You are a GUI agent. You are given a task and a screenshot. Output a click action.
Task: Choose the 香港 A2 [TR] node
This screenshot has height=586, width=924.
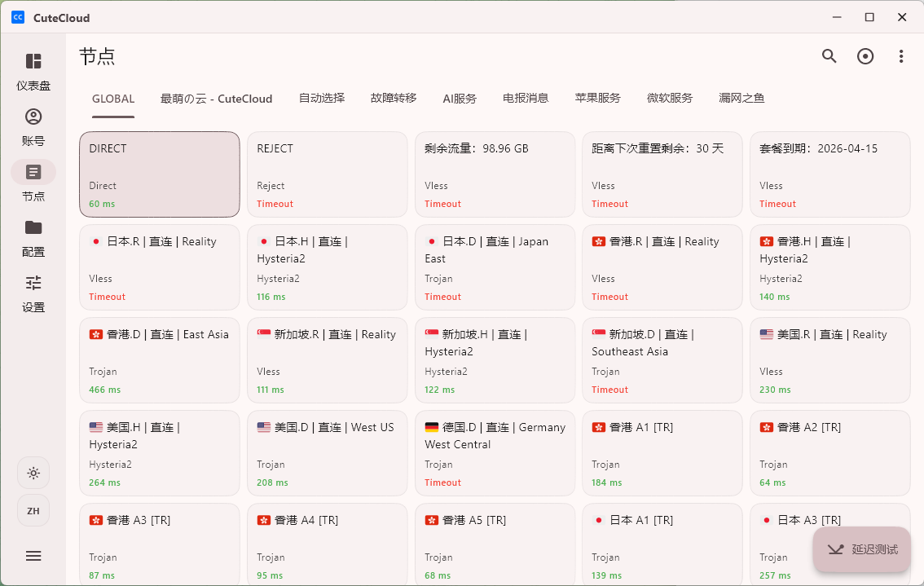(x=829, y=453)
